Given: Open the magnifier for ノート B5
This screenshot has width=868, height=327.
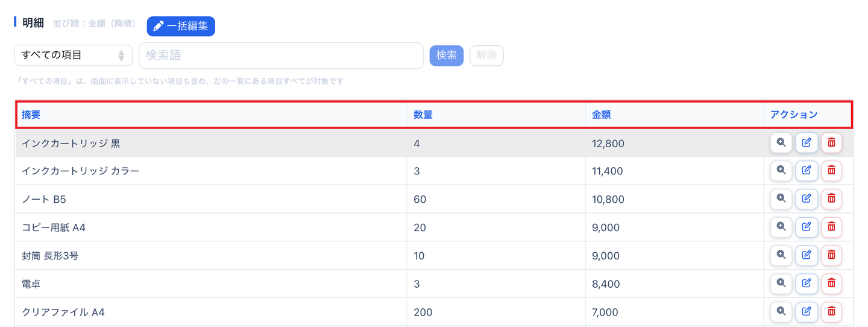Looking at the screenshot, I should tap(781, 198).
